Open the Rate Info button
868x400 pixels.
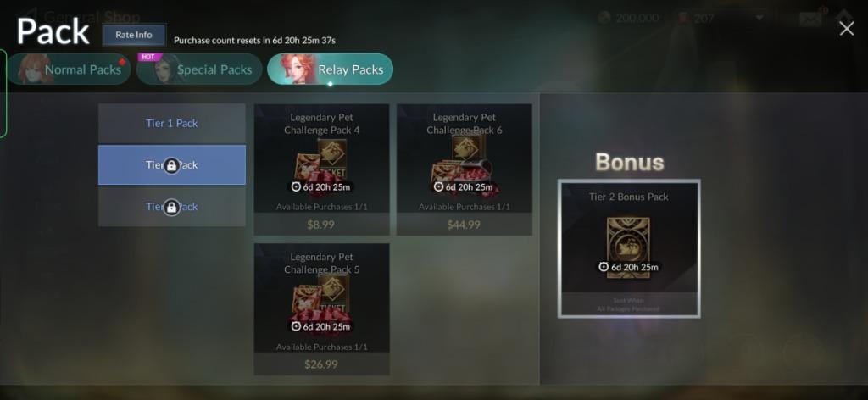[134, 35]
